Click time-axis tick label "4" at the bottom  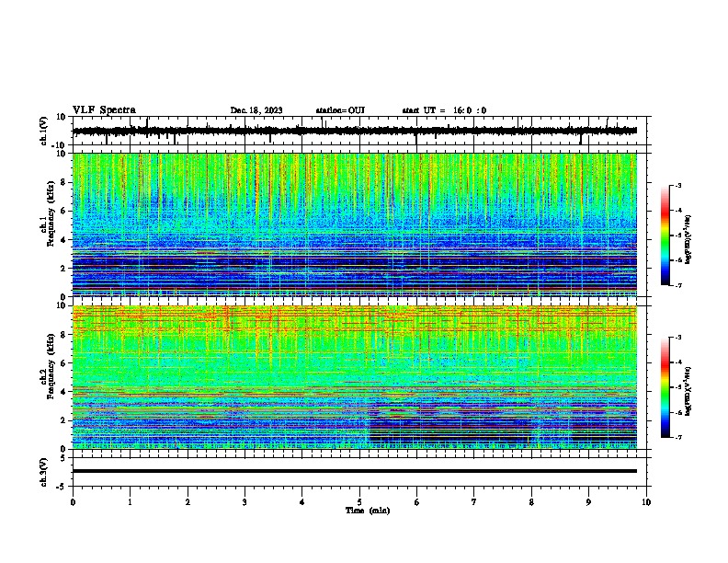click(x=302, y=502)
